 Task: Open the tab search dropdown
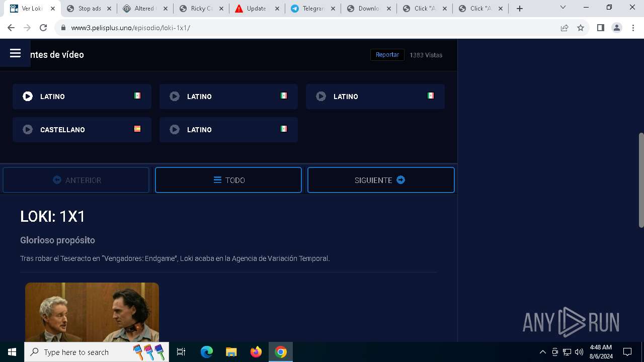pos(563,8)
